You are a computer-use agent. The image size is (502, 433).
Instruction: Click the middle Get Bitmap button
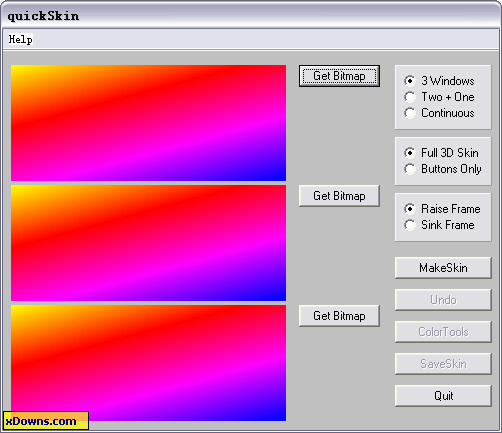point(339,196)
